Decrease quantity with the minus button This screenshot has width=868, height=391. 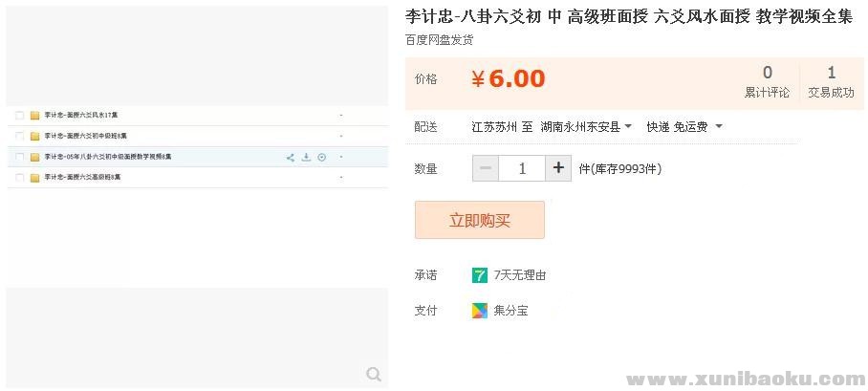486,169
